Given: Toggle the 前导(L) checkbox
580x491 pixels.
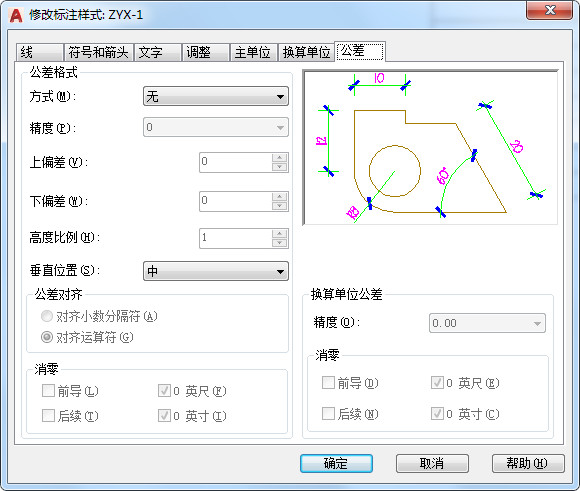Looking at the screenshot, I should coord(48,391).
